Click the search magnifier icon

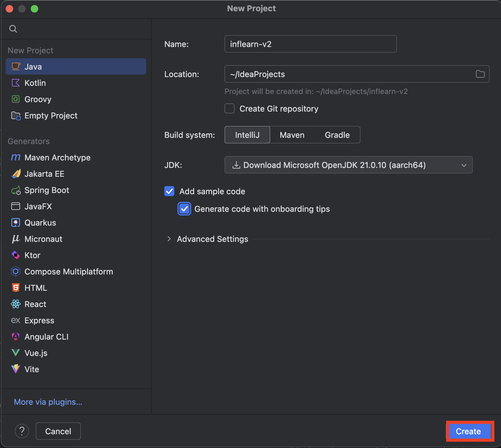pos(13,29)
